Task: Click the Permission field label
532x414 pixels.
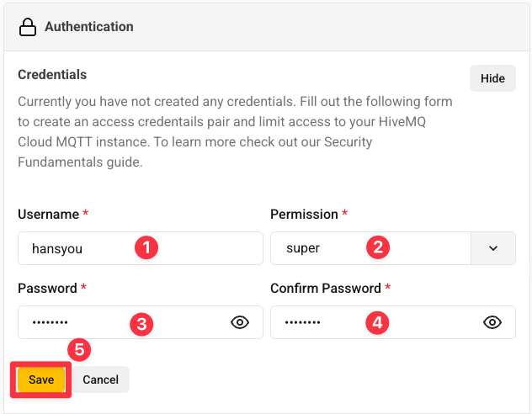Action: click(x=303, y=215)
